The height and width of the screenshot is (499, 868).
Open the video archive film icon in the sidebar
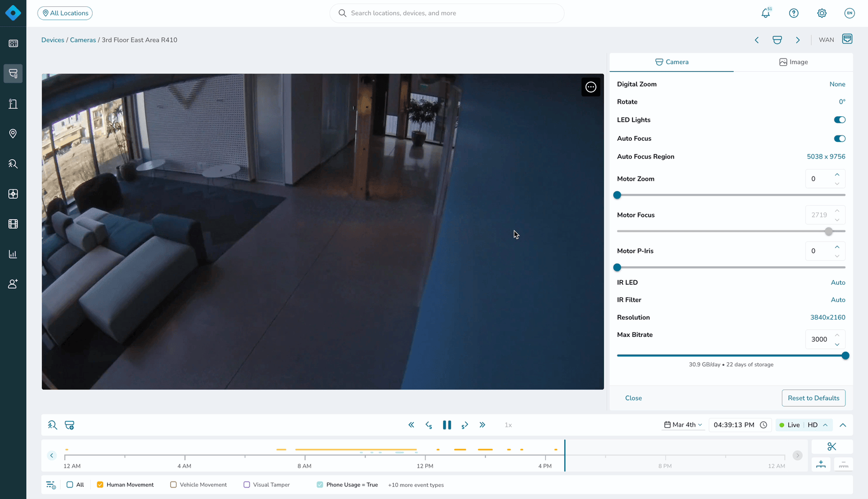[13, 224]
